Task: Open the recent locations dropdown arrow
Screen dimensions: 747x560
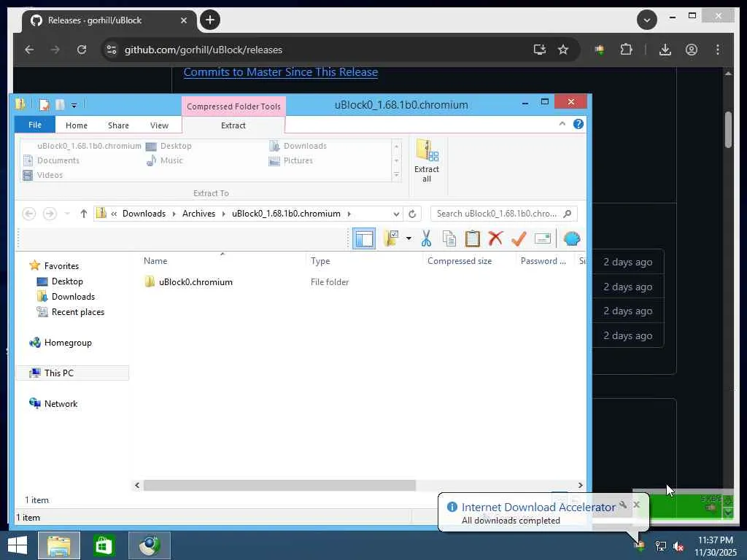Action: 67,214
